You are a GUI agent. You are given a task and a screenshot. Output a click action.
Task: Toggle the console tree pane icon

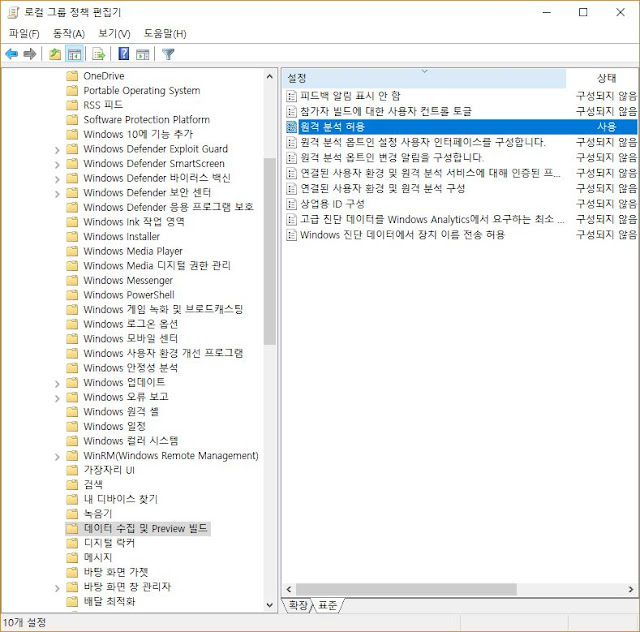coord(74,54)
